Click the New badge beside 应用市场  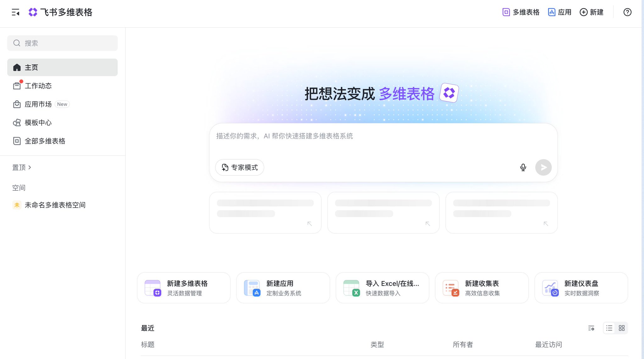point(62,104)
